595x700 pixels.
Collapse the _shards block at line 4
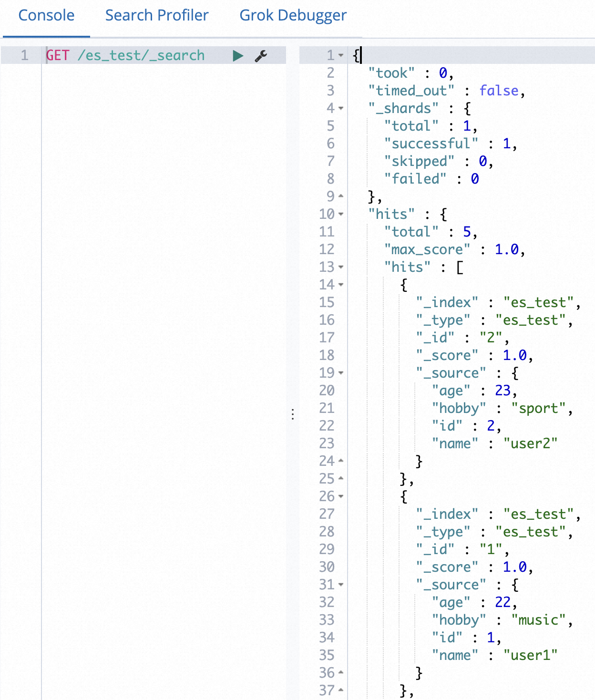click(341, 109)
